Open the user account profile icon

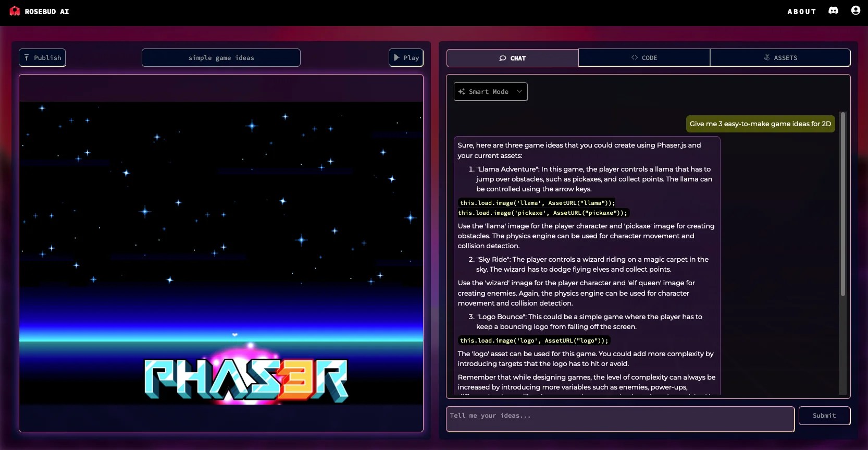(855, 10)
